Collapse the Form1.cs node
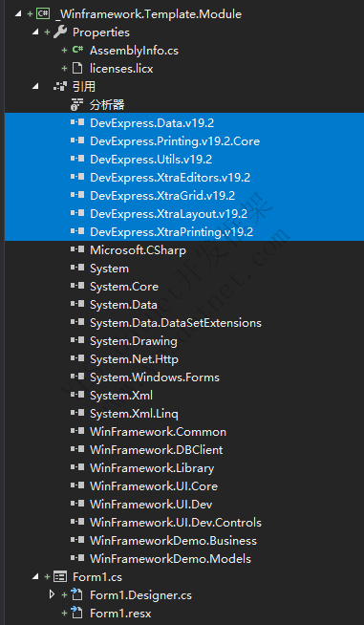The image size is (364, 625). click(x=35, y=577)
